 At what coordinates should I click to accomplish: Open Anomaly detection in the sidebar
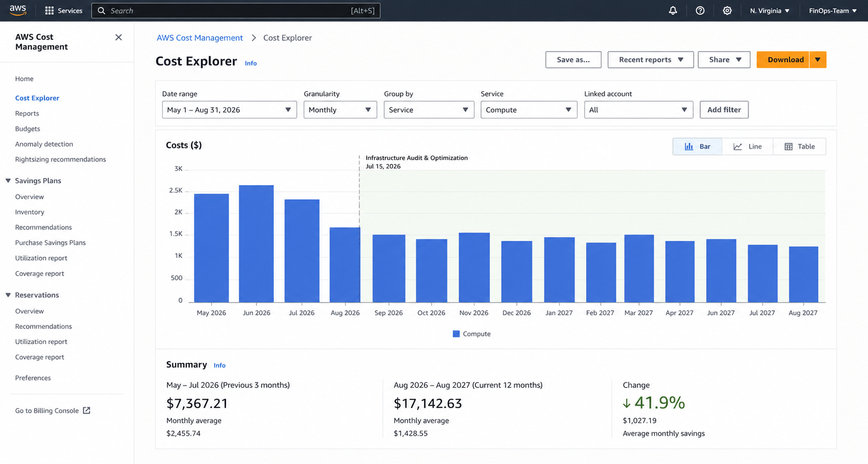coord(44,144)
